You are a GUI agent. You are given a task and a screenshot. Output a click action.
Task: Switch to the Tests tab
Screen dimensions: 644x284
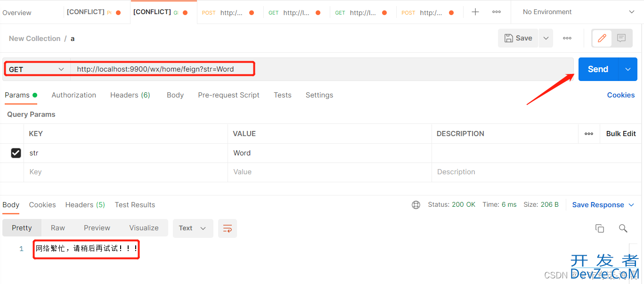tap(283, 95)
